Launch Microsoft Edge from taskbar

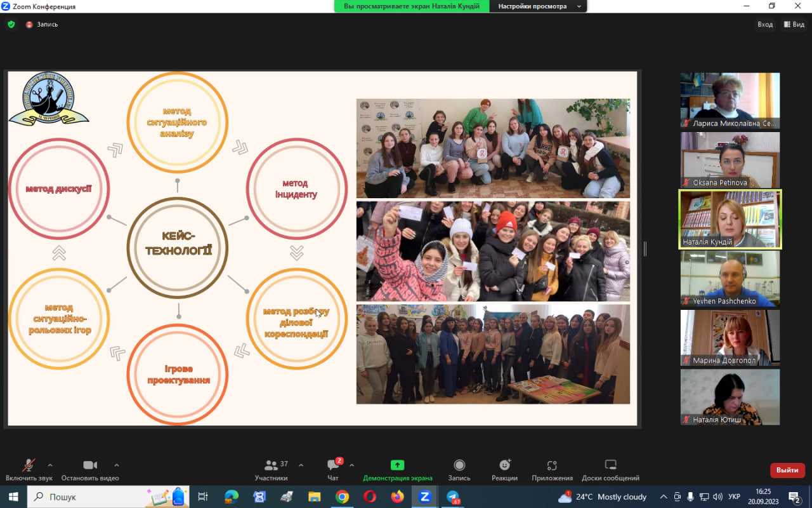(231, 497)
